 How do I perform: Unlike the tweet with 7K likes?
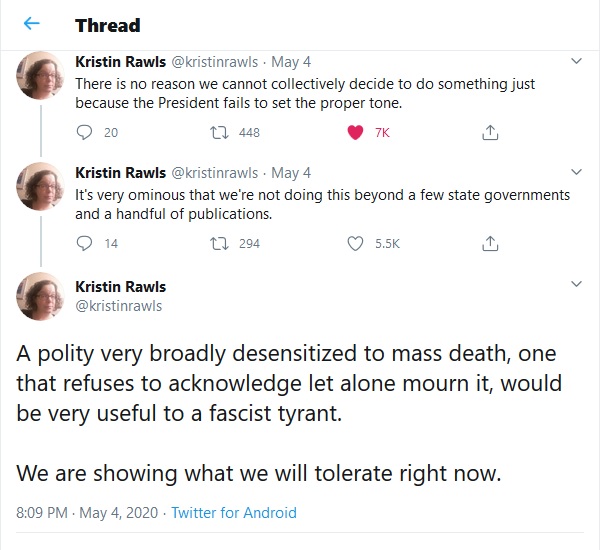(x=353, y=132)
